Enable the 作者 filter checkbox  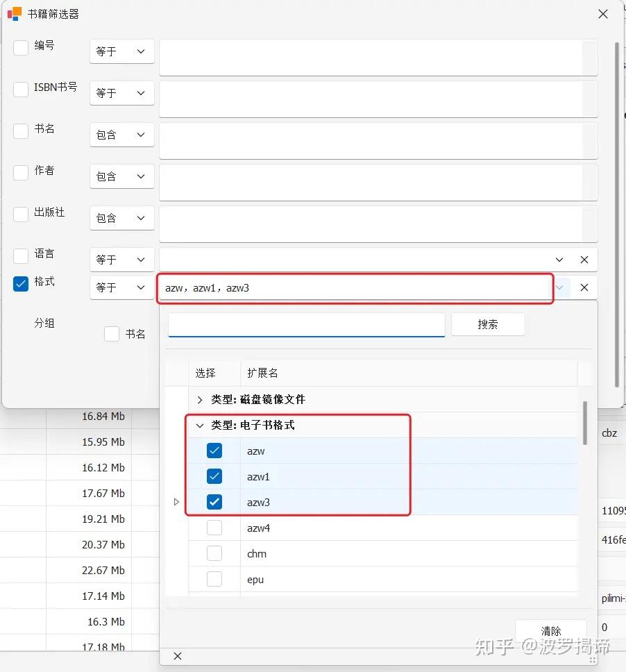point(20,173)
